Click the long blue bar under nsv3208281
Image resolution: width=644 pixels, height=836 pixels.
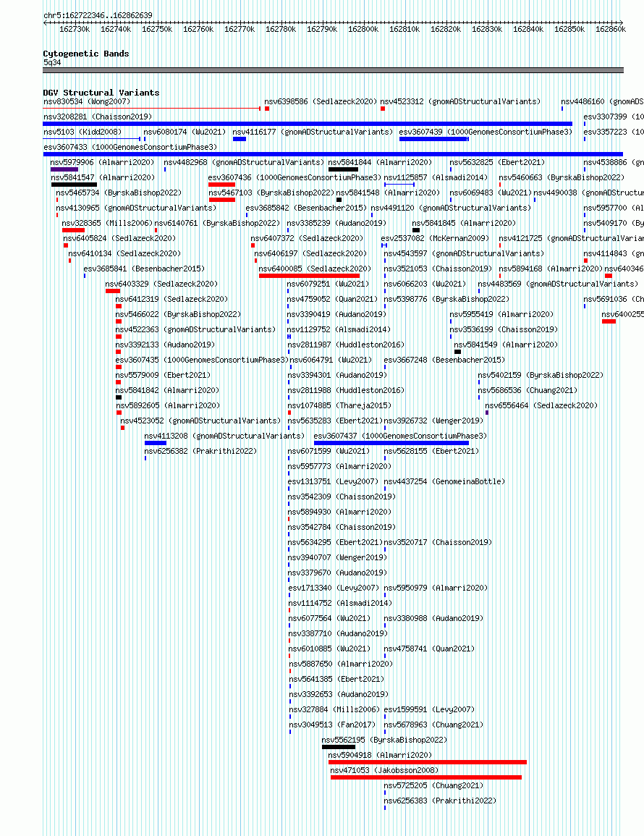coord(308,124)
